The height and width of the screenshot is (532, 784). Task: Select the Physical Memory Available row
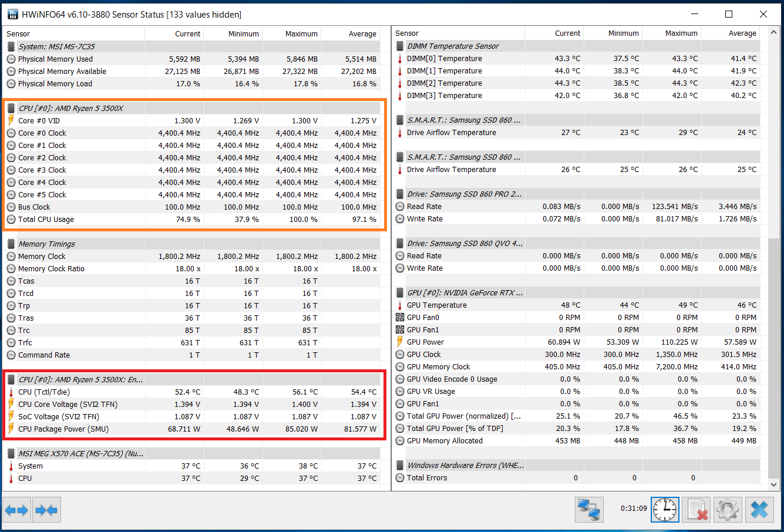191,71
